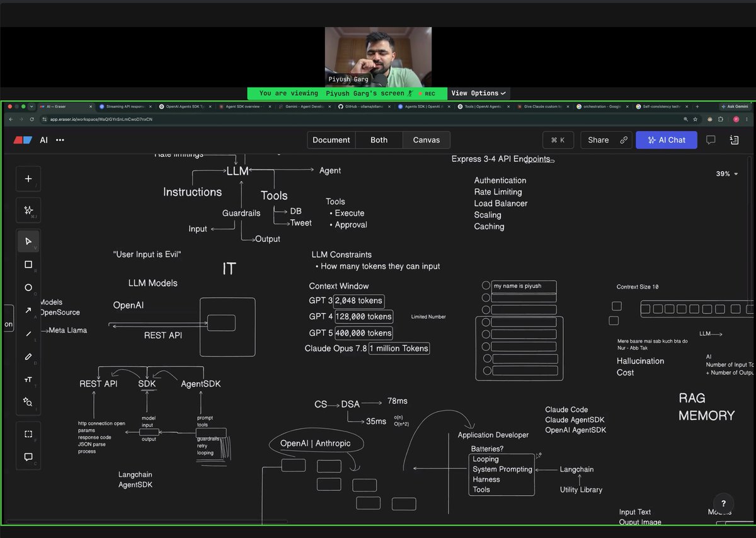Select the "128,000 tokens" box
Image resolution: width=756 pixels, height=538 pixels.
363,317
